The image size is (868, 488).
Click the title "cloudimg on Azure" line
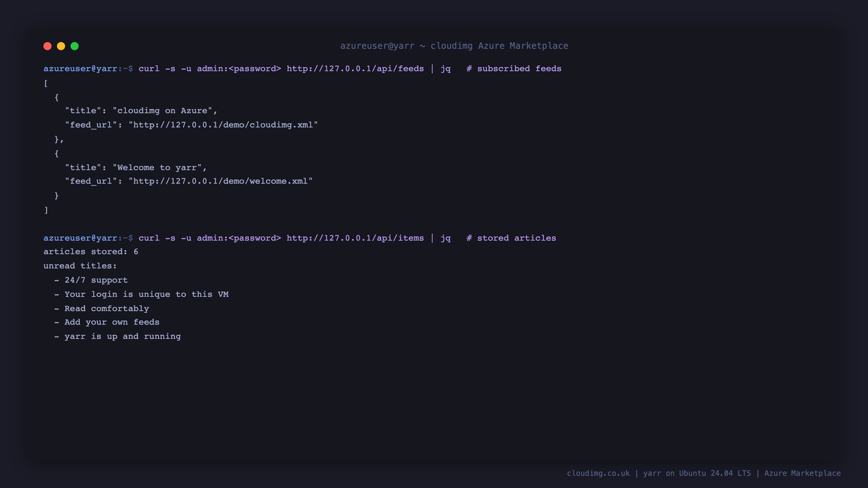pos(141,110)
